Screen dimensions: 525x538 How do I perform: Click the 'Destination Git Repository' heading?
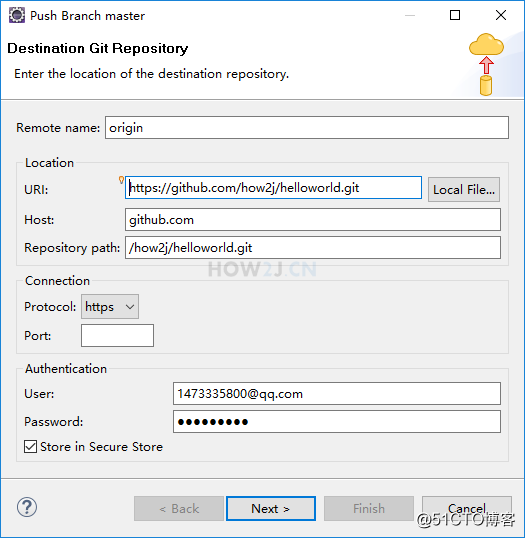[x=98, y=48]
